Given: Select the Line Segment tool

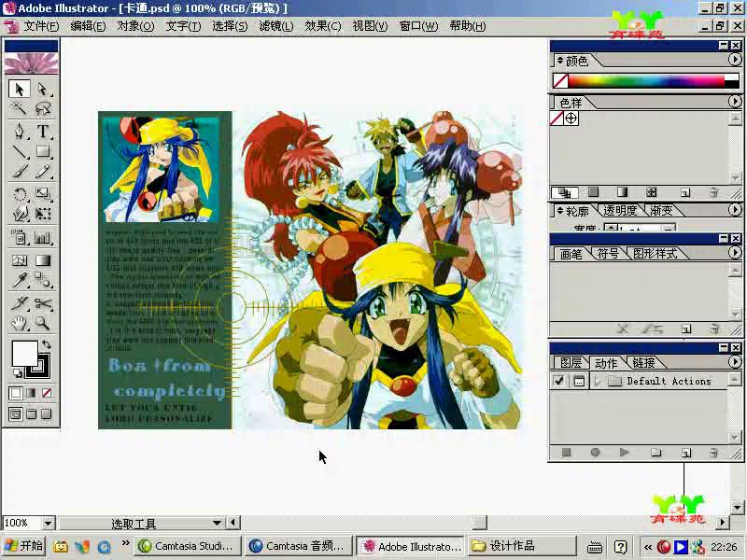Looking at the screenshot, I should point(20,151).
